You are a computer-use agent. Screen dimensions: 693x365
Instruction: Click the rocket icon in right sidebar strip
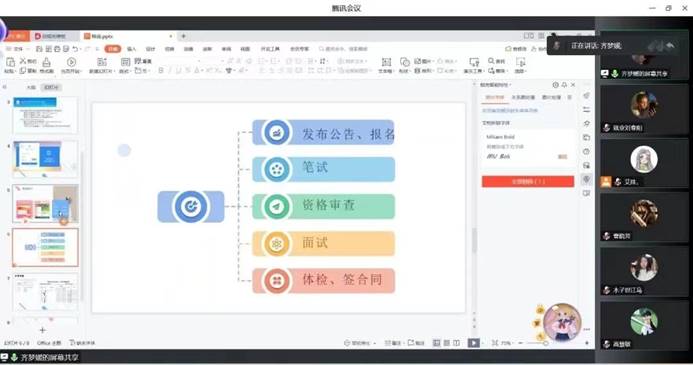[x=586, y=95]
